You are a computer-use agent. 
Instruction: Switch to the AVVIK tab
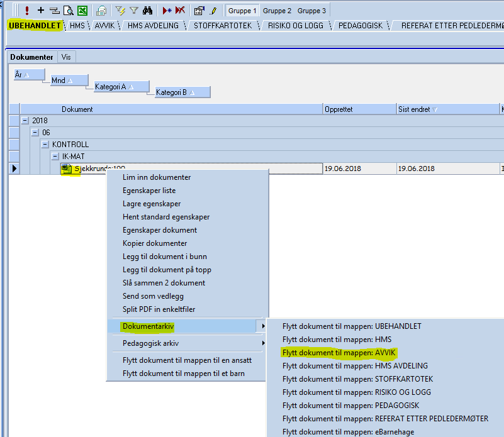[104, 26]
